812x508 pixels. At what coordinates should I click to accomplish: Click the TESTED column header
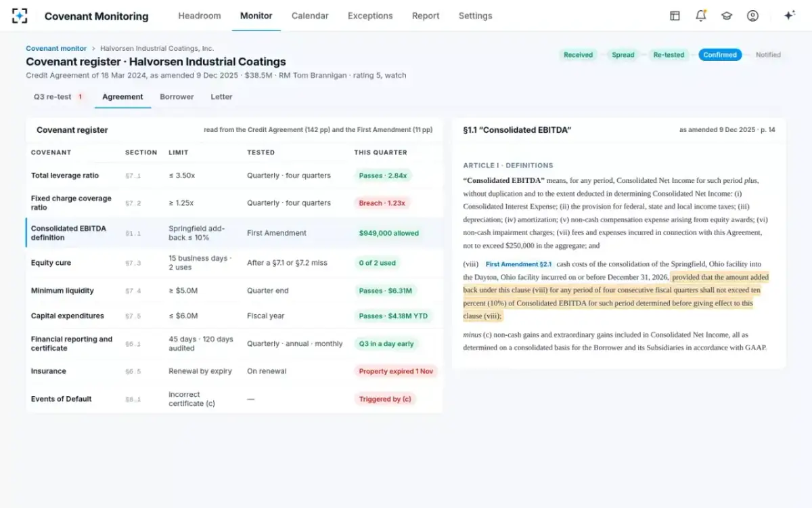tap(261, 152)
